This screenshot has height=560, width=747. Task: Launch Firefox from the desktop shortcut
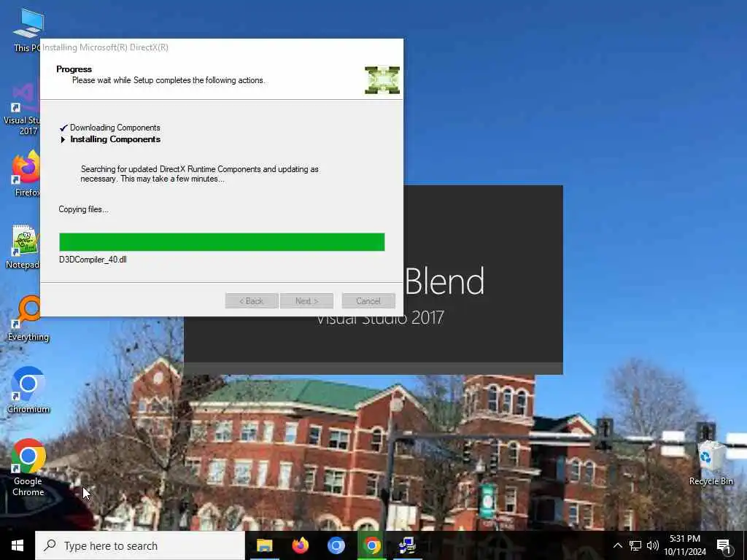[26, 174]
